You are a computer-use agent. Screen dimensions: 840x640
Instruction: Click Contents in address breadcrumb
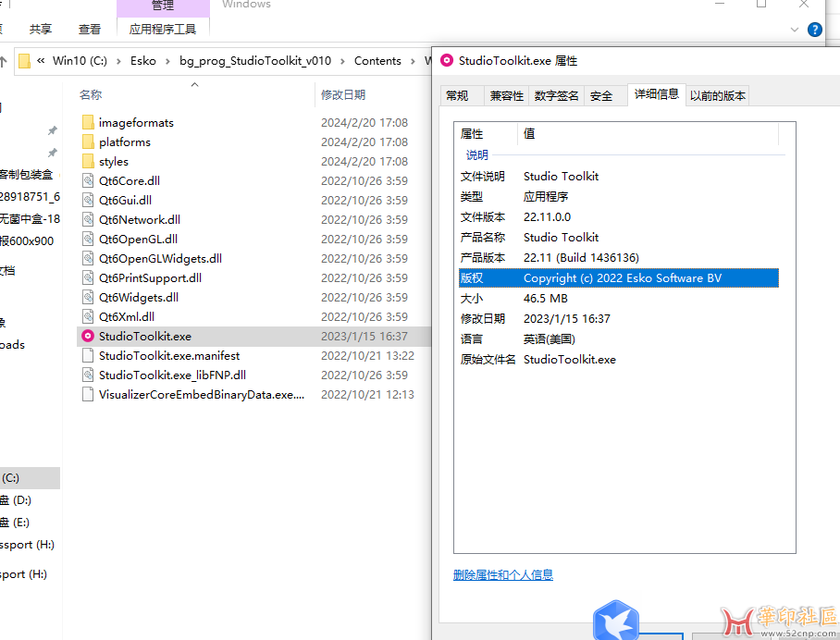377,61
